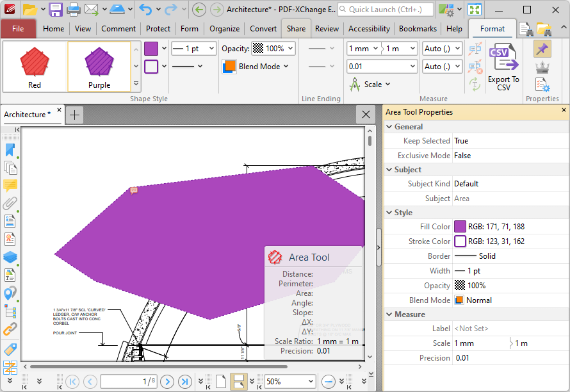Open the Opacity 100% dropdown

pyautogui.click(x=273, y=49)
